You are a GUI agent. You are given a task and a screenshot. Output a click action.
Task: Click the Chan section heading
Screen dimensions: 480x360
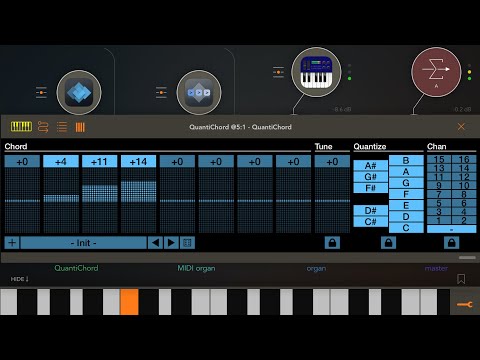[x=436, y=146]
